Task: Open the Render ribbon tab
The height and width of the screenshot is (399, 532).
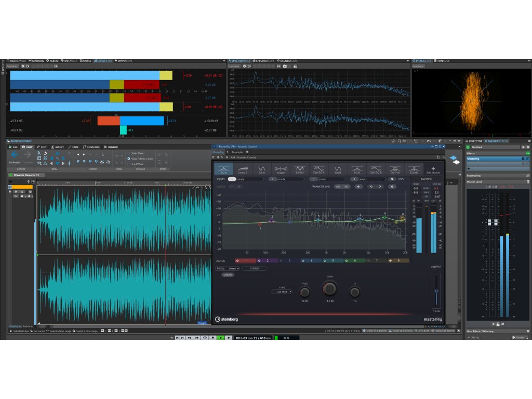Action: click(x=111, y=147)
